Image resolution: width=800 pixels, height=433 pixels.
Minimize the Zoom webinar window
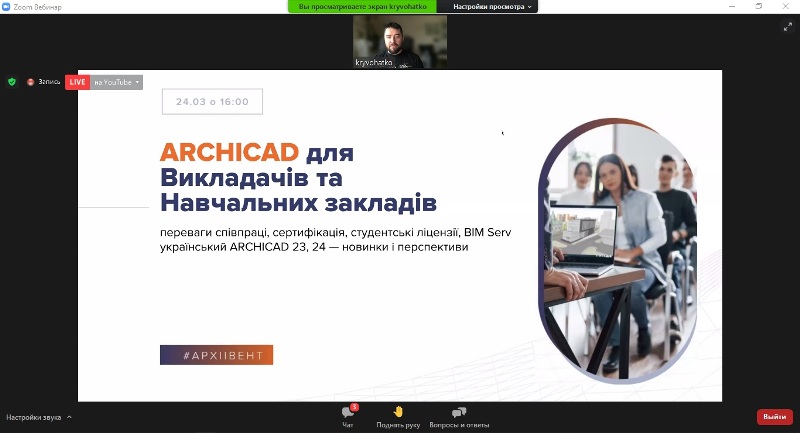pos(732,6)
